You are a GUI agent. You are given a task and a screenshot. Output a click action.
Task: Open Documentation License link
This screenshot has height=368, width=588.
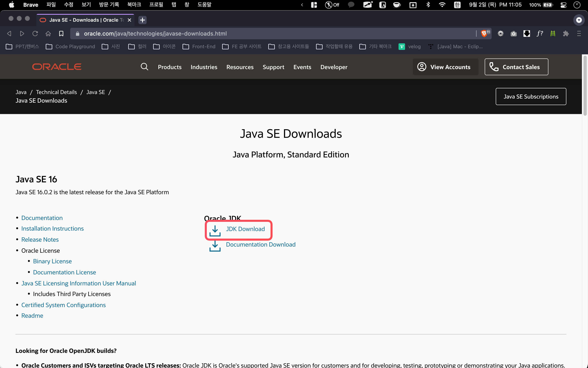(64, 272)
